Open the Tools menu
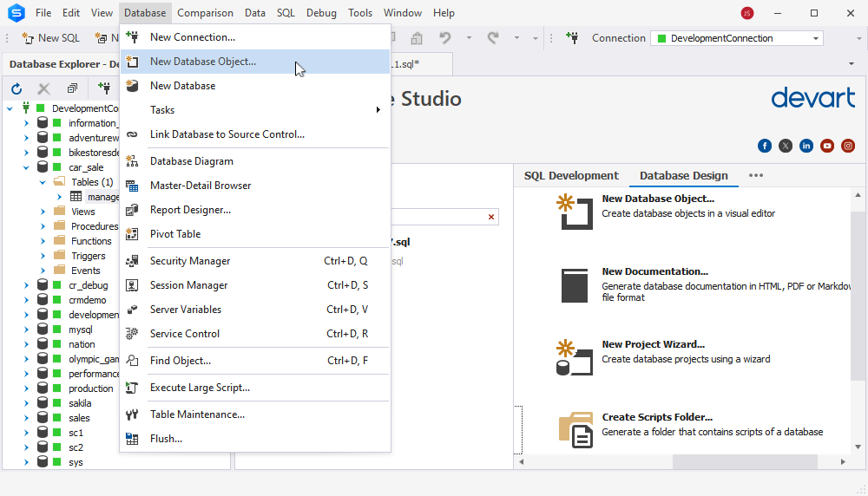This screenshot has width=868, height=496. (x=360, y=13)
